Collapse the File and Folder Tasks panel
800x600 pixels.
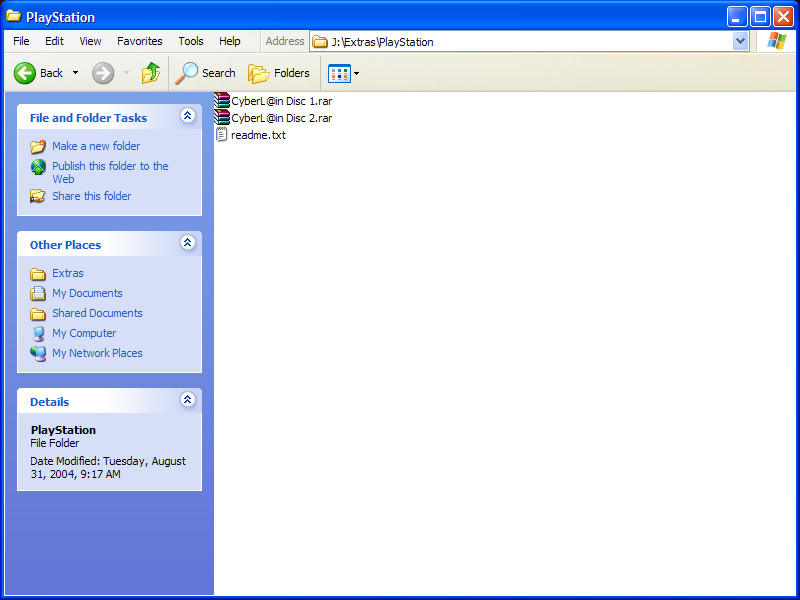[x=187, y=117]
